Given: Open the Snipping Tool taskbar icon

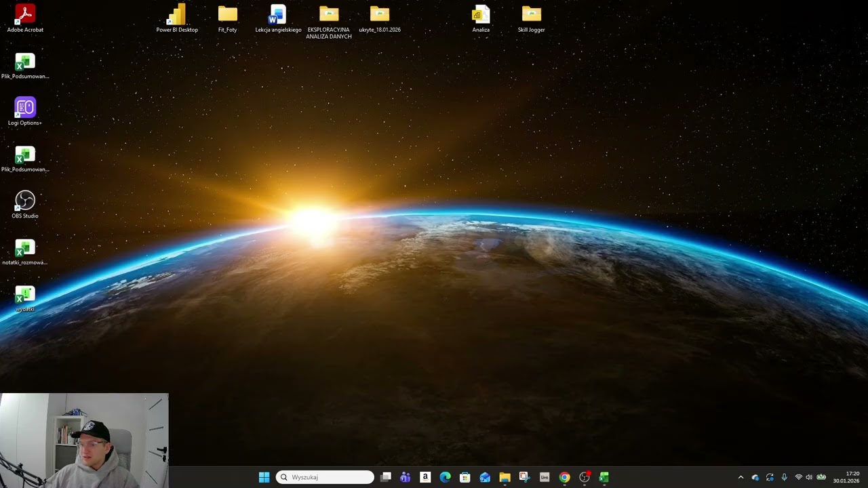Looking at the screenshot, I should [x=524, y=477].
